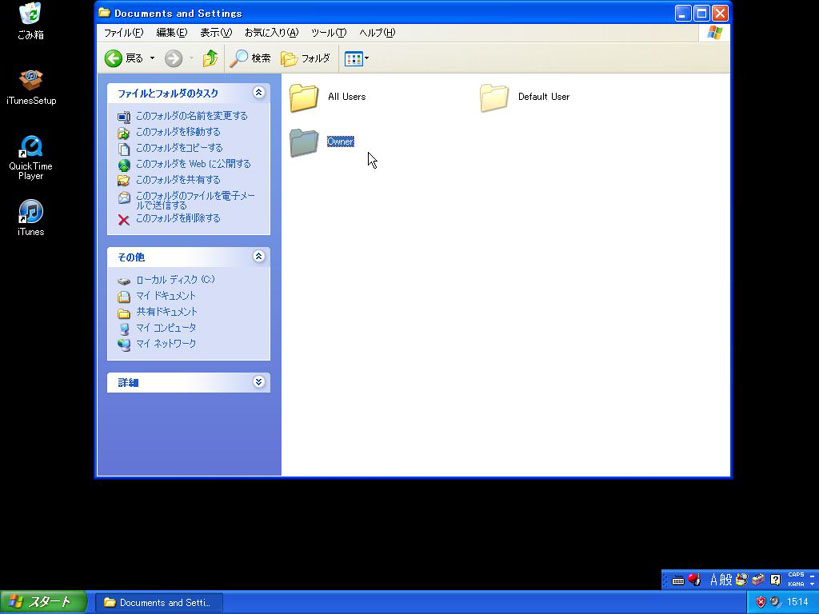Viewport: 819px width, 614px height.
Task: Click the selected Owner folder icon
Action: point(304,143)
